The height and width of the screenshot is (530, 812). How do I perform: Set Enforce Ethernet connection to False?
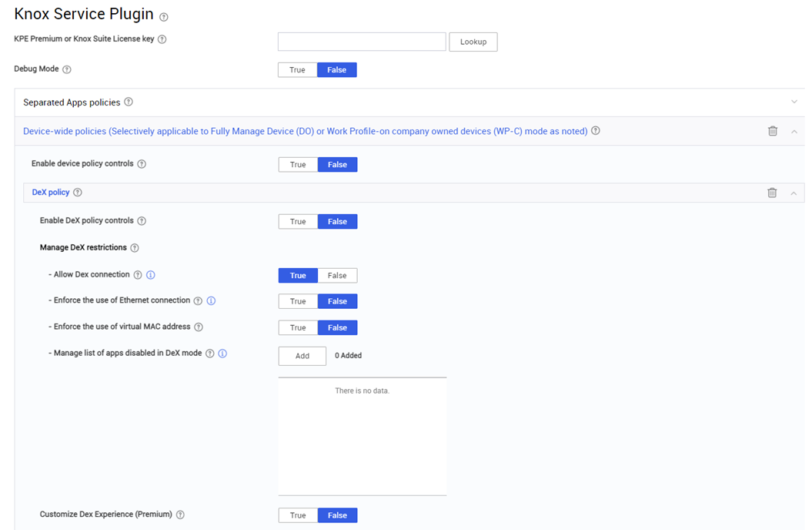(x=337, y=301)
